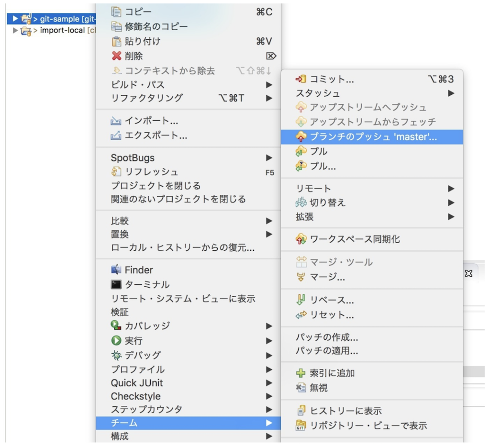Click the qualified name copy (修飾名のコピー) icon
490x448 pixels.
116,27
